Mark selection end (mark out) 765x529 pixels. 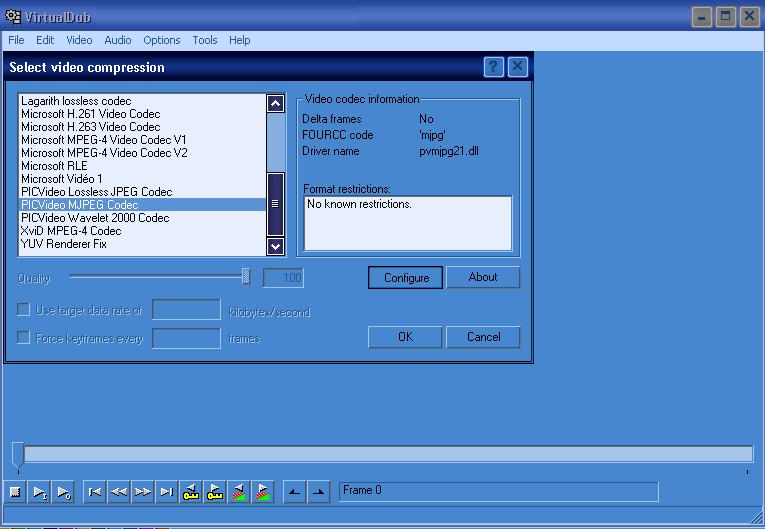(318, 492)
